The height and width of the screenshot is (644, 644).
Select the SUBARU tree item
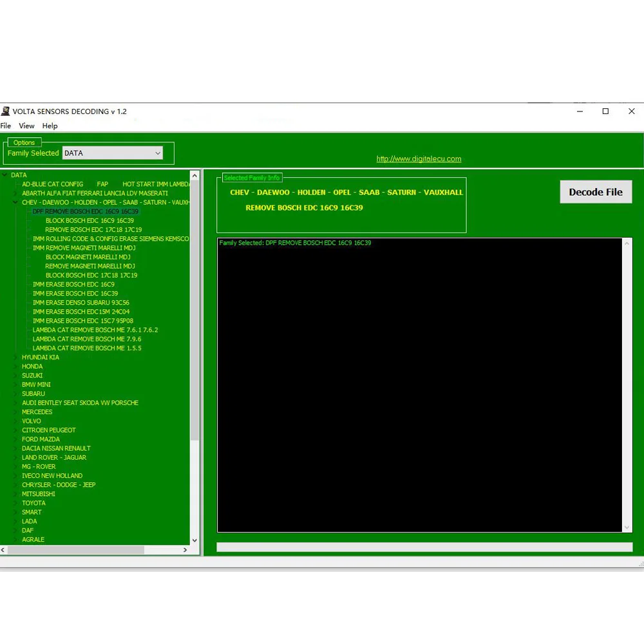[x=33, y=394]
